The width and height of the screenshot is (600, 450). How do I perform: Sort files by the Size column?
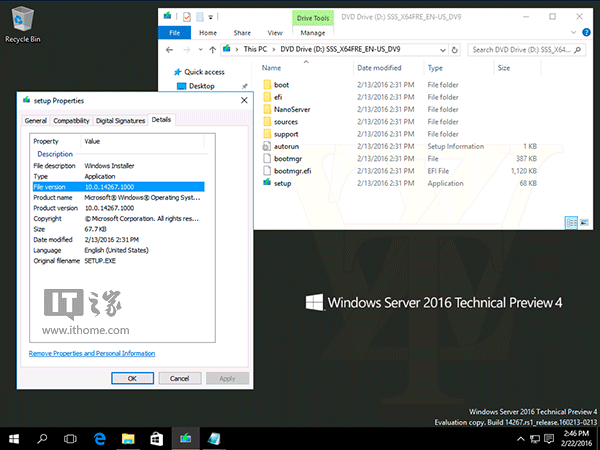[x=504, y=68]
